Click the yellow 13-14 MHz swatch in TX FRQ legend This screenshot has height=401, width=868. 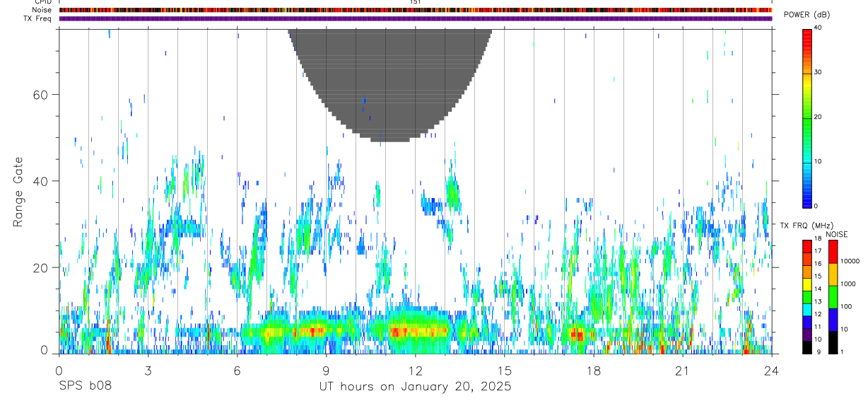pos(807,284)
